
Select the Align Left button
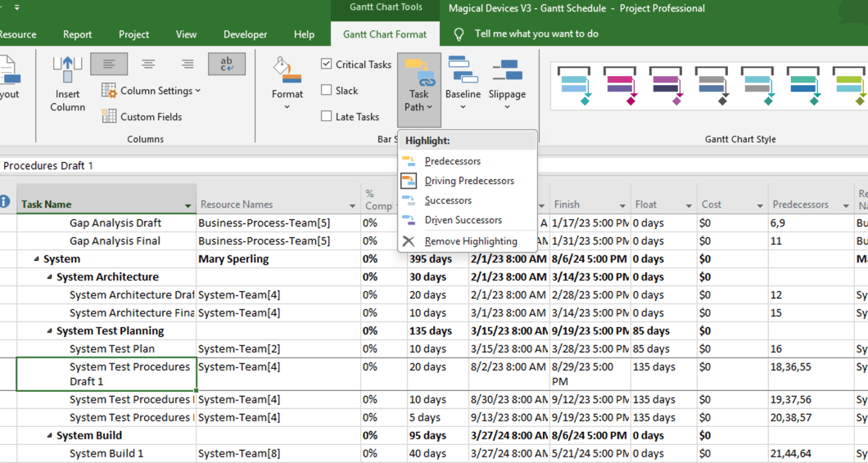pos(109,64)
